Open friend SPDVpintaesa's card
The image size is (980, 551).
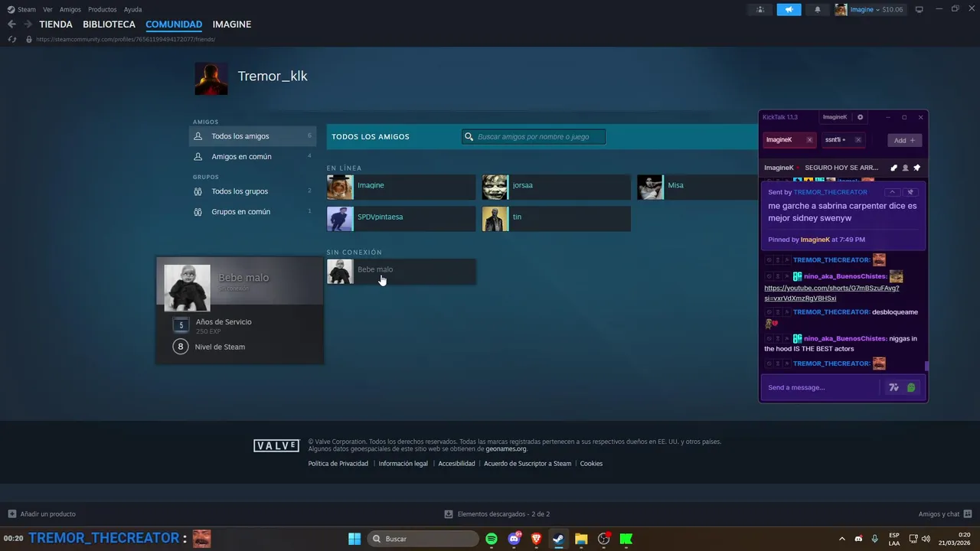401,218
